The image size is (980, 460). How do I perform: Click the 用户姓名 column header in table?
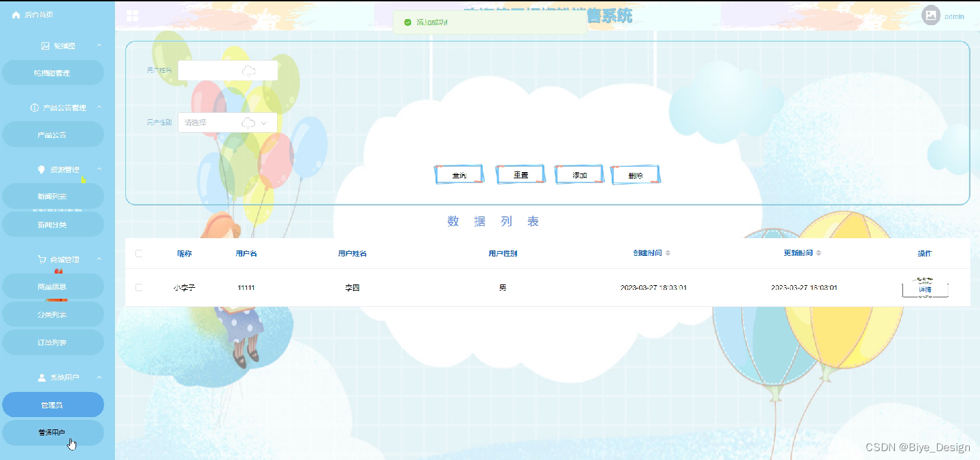pyautogui.click(x=353, y=253)
